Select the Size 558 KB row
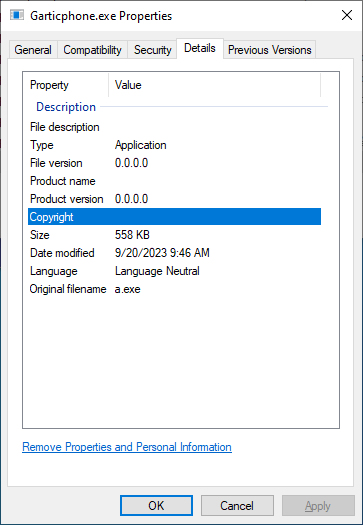363x525 pixels. tap(174, 235)
